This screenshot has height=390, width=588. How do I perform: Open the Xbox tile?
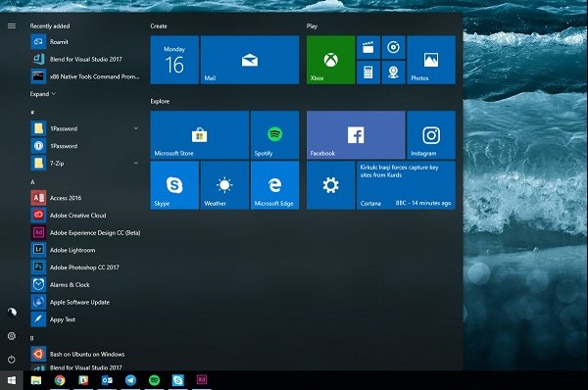[331, 60]
